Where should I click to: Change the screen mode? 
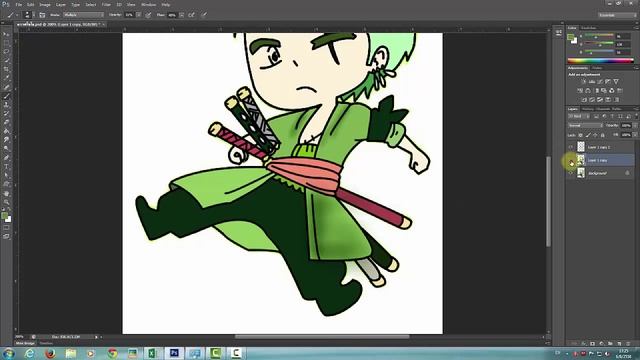tap(6, 236)
